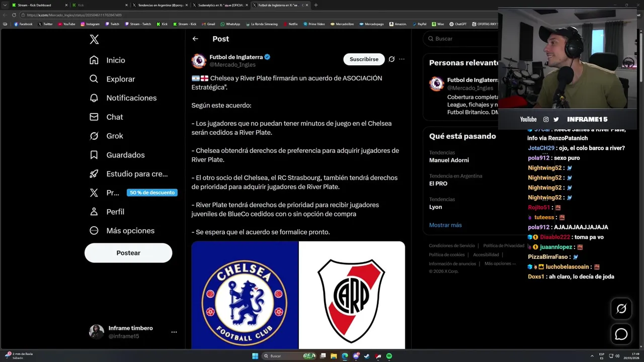Open the Netflix bookmark
644x362 pixels.
[x=290, y=24]
